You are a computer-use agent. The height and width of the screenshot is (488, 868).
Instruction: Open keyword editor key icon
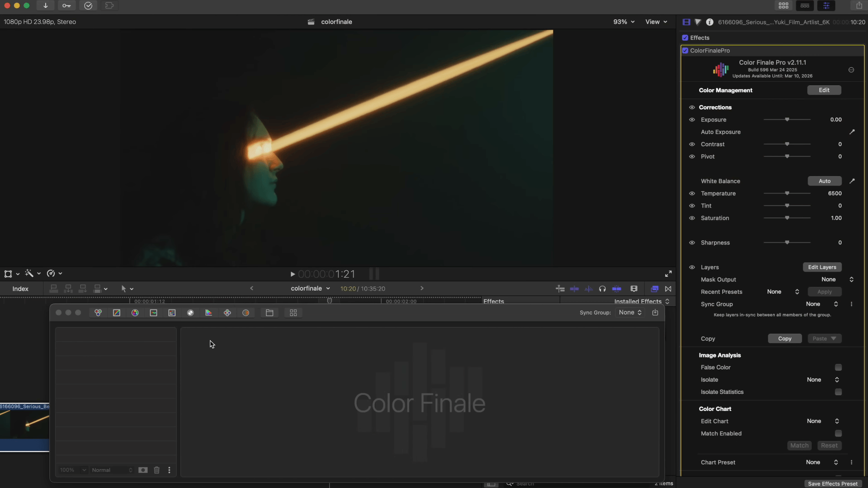(67, 6)
